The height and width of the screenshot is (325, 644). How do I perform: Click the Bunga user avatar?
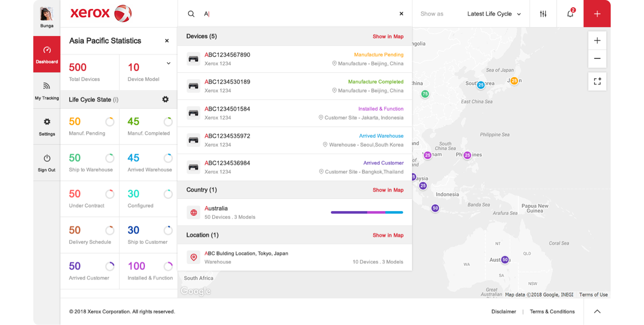tap(47, 13)
